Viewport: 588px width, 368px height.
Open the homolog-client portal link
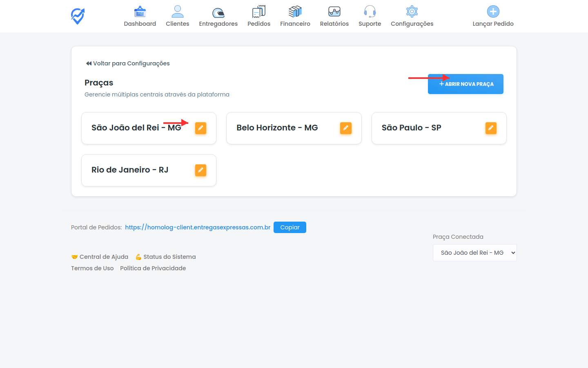pyautogui.click(x=198, y=227)
